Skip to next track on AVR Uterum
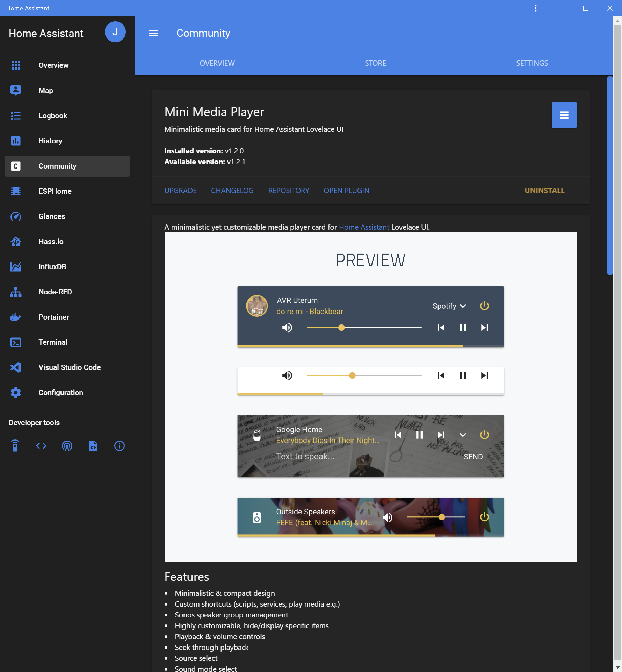This screenshot has width=622, height=672. [x=484, y=328]
